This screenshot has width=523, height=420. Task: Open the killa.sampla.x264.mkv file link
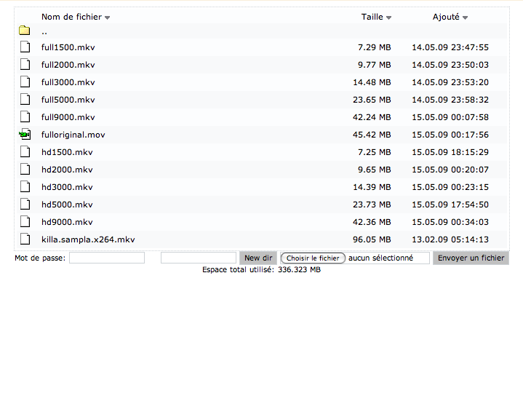point(88,239)
